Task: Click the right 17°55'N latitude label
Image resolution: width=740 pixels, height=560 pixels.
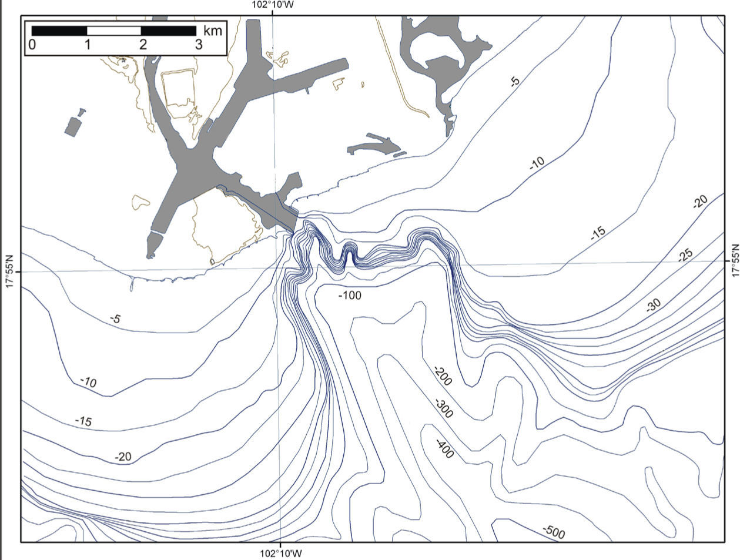Action: pos(734,261)
